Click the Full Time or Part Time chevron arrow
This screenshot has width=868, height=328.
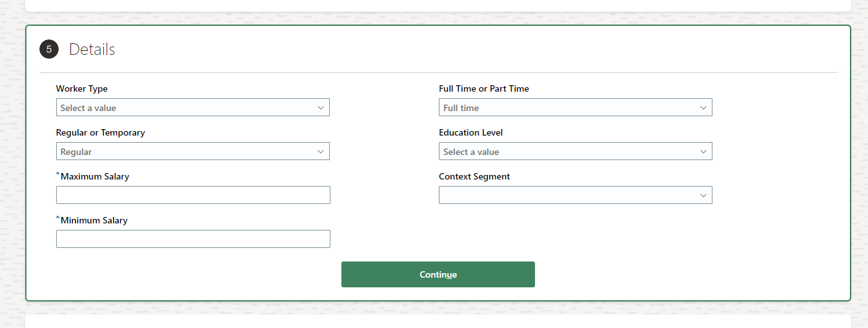point(703,108)
